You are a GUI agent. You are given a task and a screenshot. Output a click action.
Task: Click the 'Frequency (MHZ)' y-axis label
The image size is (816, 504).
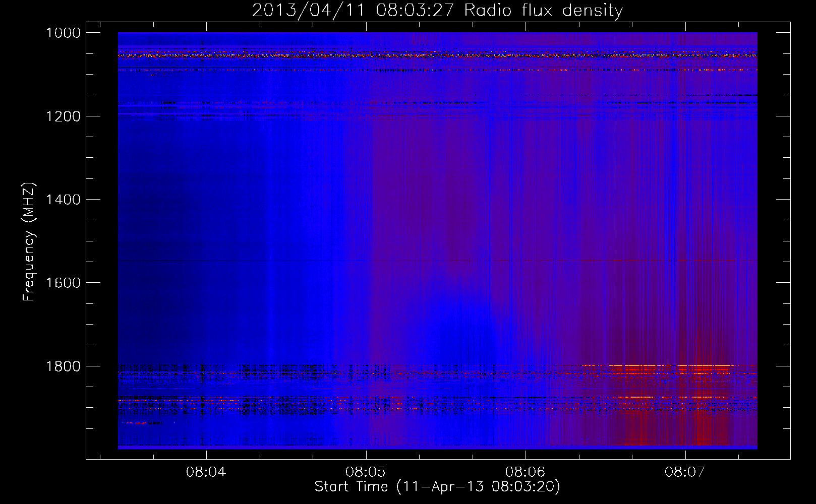point(29,242)
